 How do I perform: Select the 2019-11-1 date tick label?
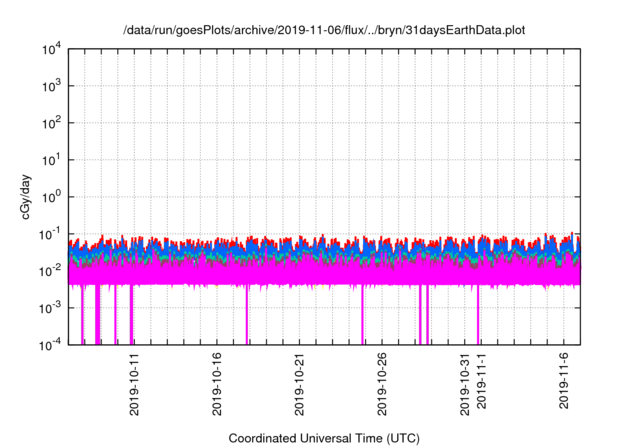[x=482, y=381]
